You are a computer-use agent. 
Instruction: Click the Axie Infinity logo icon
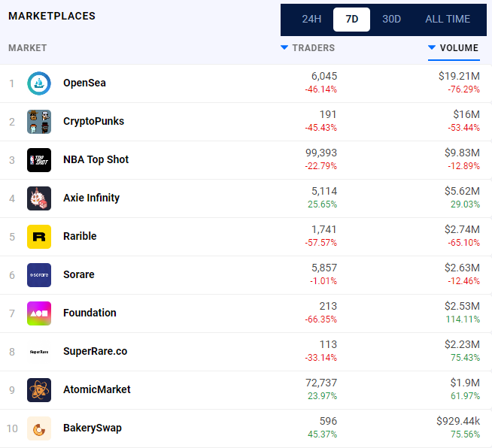coord(39,198)
